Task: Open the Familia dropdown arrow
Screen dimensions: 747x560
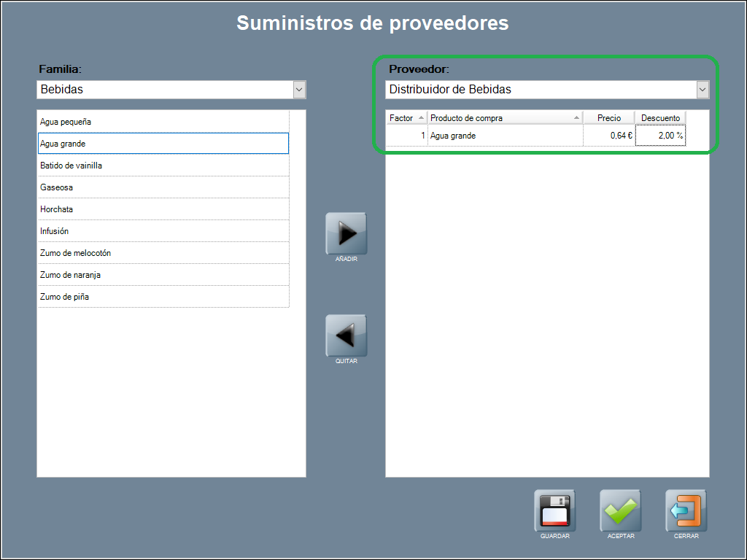Action: click(x=299, y=90)
